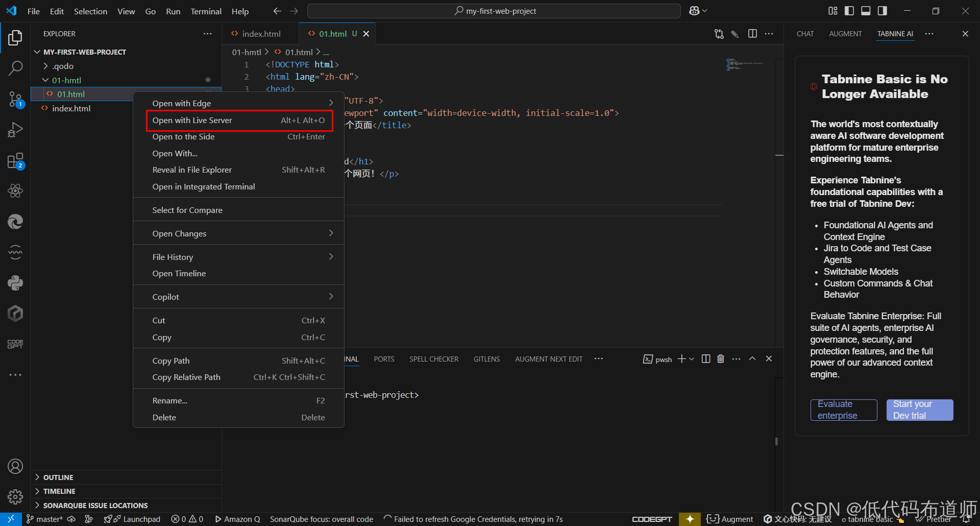This screenshot has width=980, height=526.
Task: Switch to the index.html editor tab
Action: (261, 34)
